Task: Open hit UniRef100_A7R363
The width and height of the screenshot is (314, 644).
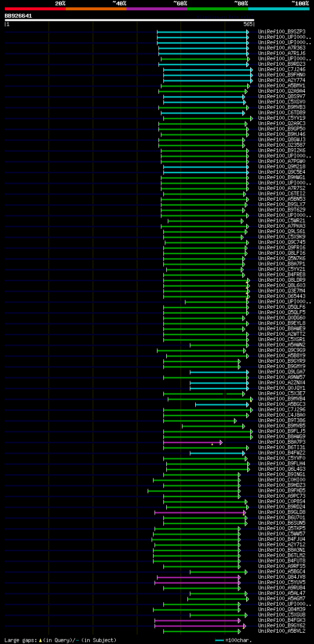Action: click(x=282, y=48)
